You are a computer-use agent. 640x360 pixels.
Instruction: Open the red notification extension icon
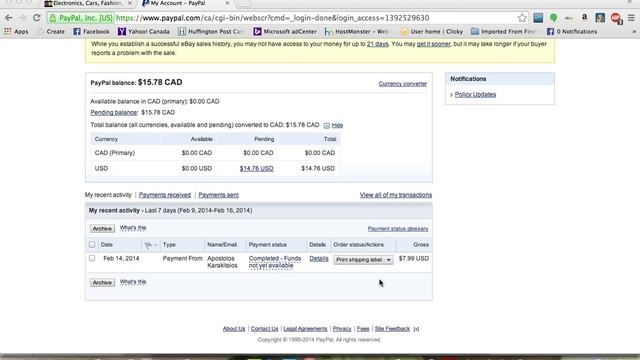pyautogui.click(x=616, y=18)
